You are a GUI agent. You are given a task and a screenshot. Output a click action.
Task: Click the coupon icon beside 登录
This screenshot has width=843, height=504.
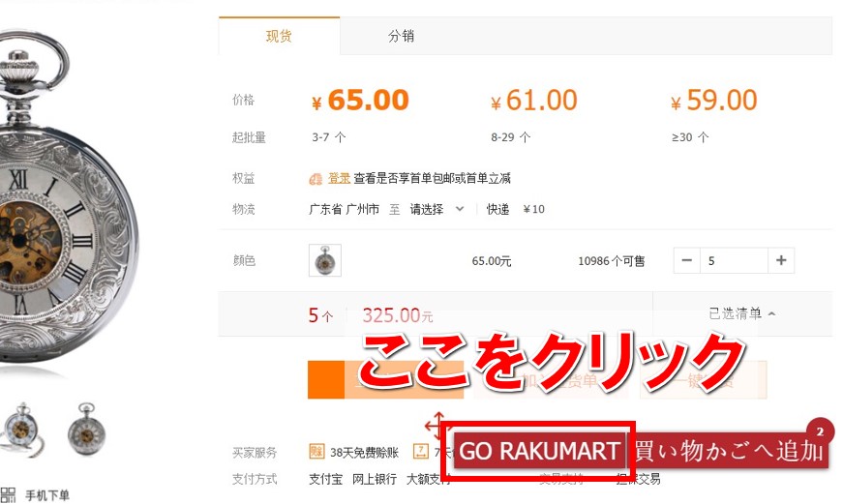(x=316, y=179)
